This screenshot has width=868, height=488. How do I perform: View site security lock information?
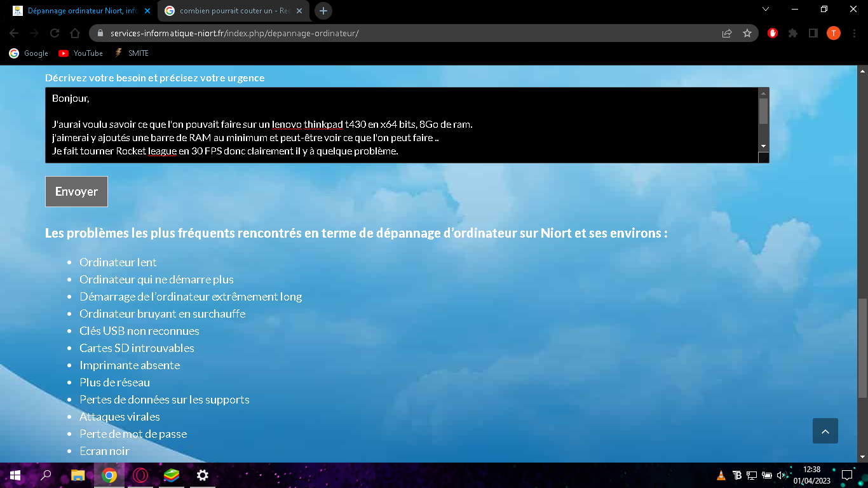[x=100, y=33]
